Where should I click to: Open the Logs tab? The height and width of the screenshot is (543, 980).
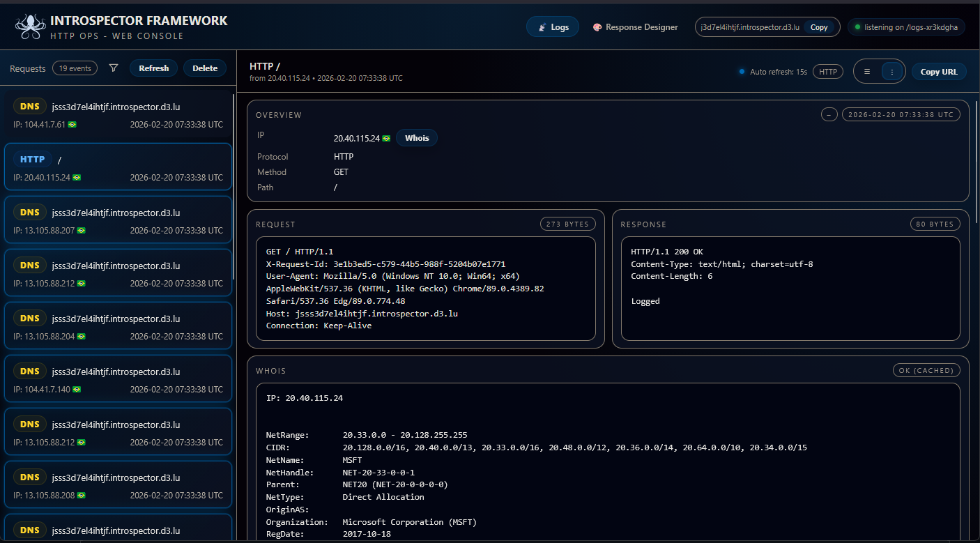[x=552, y=27]
